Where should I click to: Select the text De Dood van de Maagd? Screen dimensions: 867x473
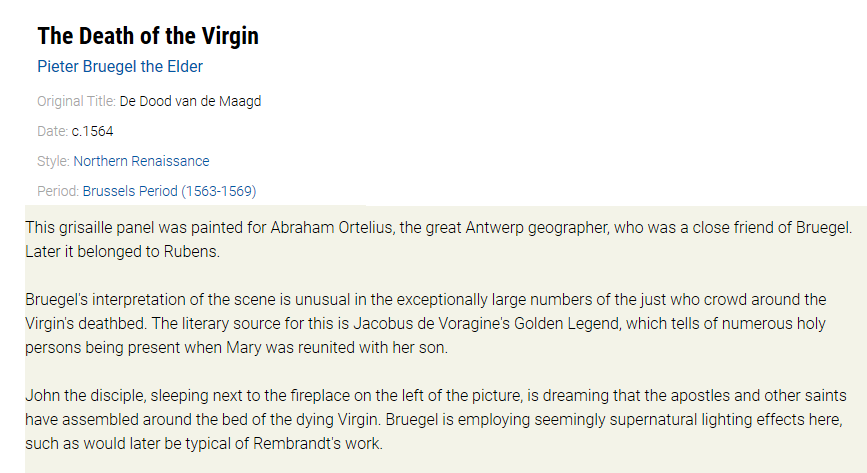click(190, 101)
